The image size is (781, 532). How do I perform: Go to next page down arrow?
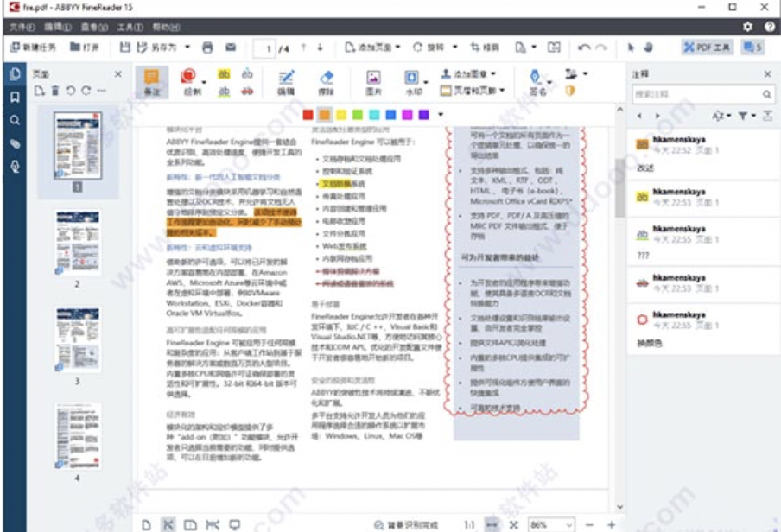[321, 47]
